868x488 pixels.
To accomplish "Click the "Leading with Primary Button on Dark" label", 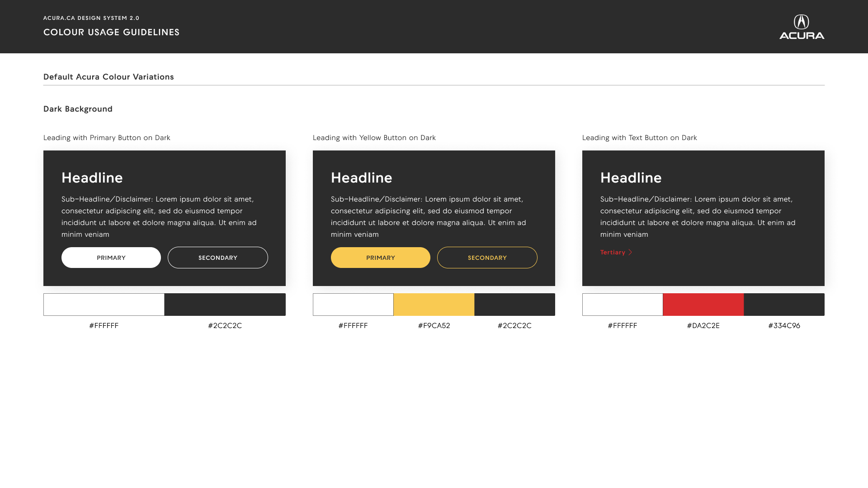I will pyautogui.click(x=107, y=138).
